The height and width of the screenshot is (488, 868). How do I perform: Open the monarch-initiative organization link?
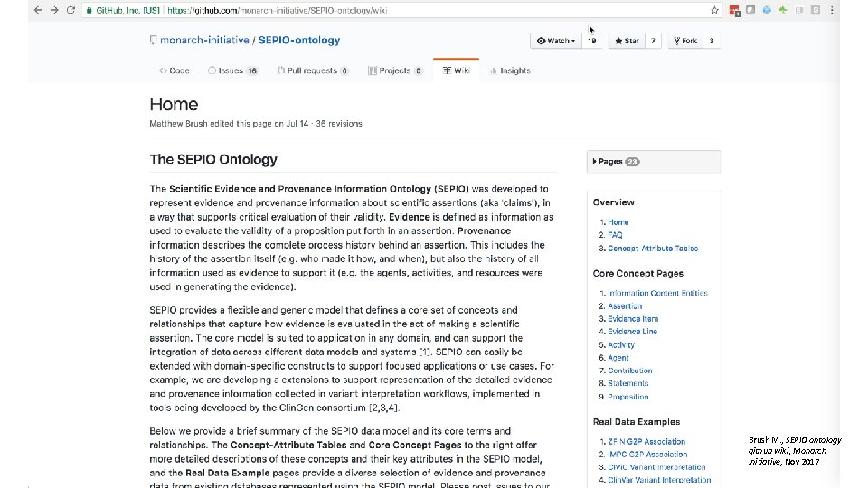pos(204,40)
